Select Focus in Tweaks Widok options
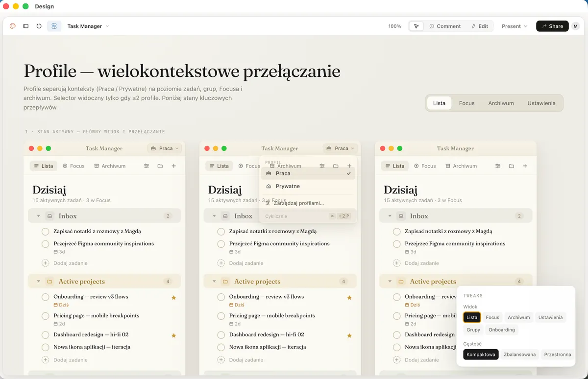588x379 pixels. click(492, 317)
